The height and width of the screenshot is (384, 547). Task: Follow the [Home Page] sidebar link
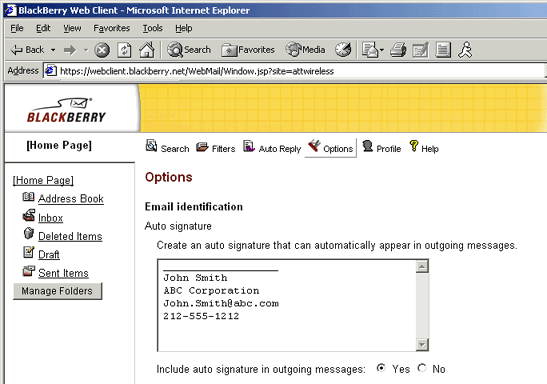[43, 180]
